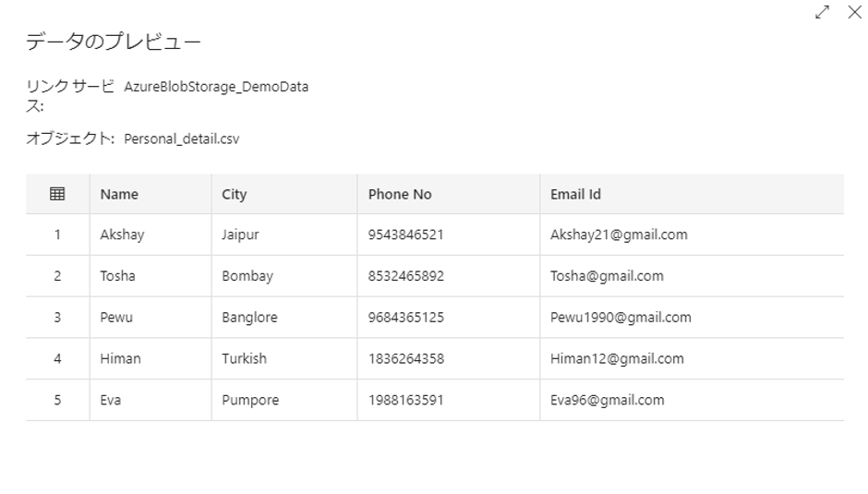Click the expand preview icon
Viewport: 868px width, 494px height.
[821, 12]
